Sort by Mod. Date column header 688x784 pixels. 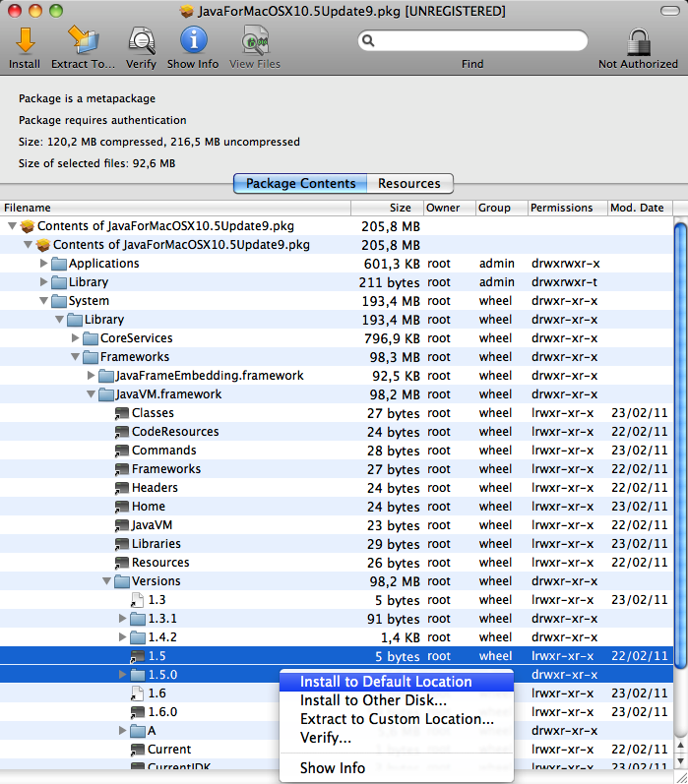click(x=640, y=208)
